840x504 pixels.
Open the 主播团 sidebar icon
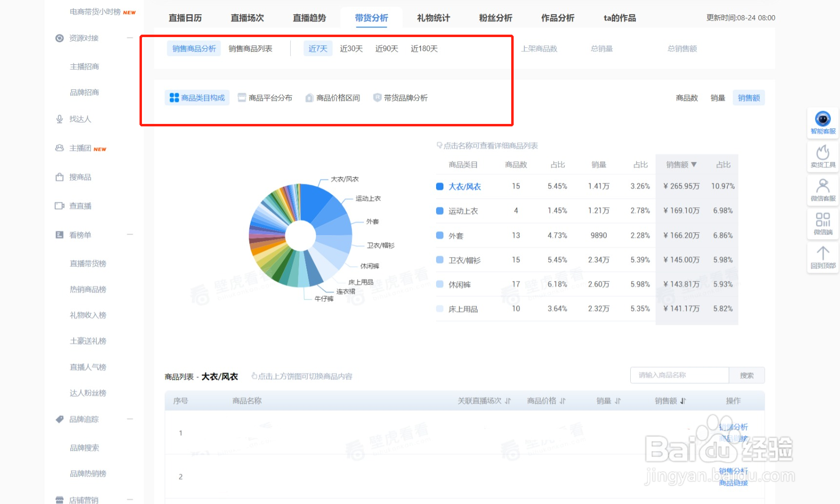click(60, 148)
